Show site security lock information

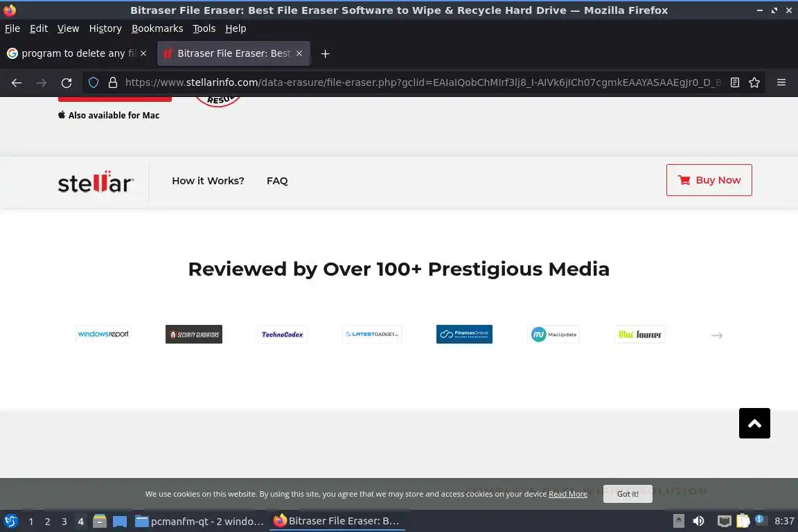pos(113,82)
